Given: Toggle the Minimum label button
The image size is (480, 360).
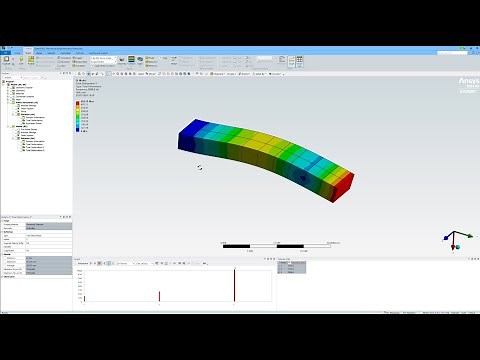Looking at the screenshot, I should [152, 65].
